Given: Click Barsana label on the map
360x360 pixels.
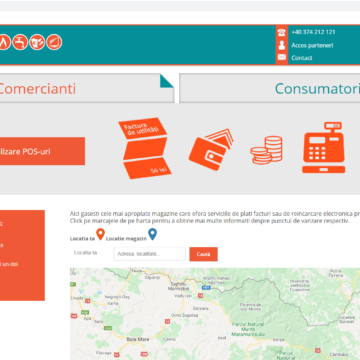Looking at the screenshot, I should tap(200, 308).
